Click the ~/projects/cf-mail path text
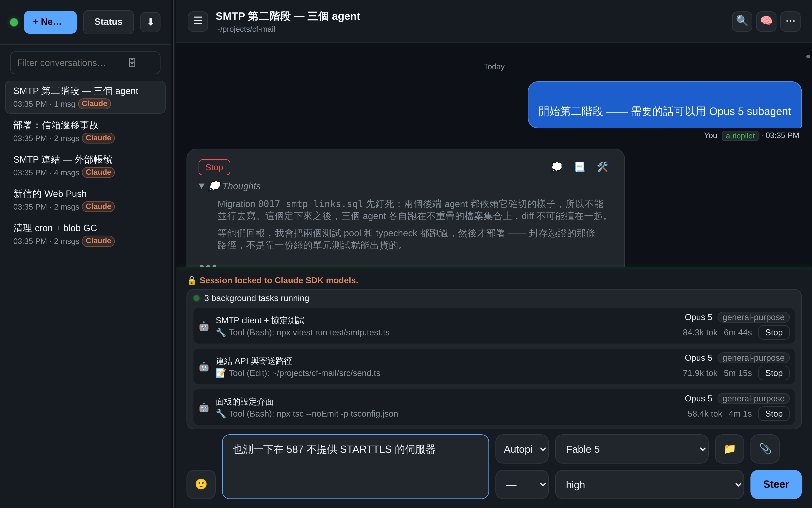 point(245,29)
